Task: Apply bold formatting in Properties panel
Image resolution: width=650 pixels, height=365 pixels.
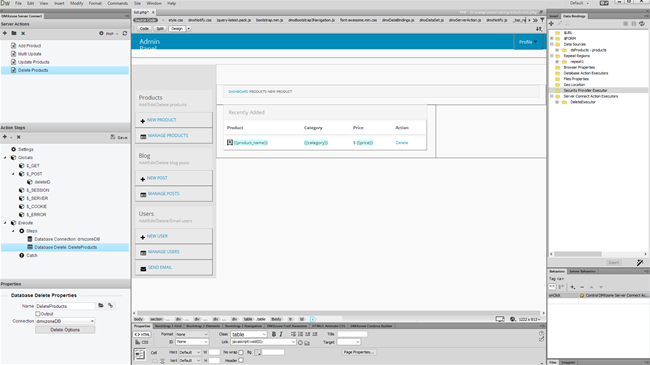Action: pyautogui.click(x=274, y=334)
